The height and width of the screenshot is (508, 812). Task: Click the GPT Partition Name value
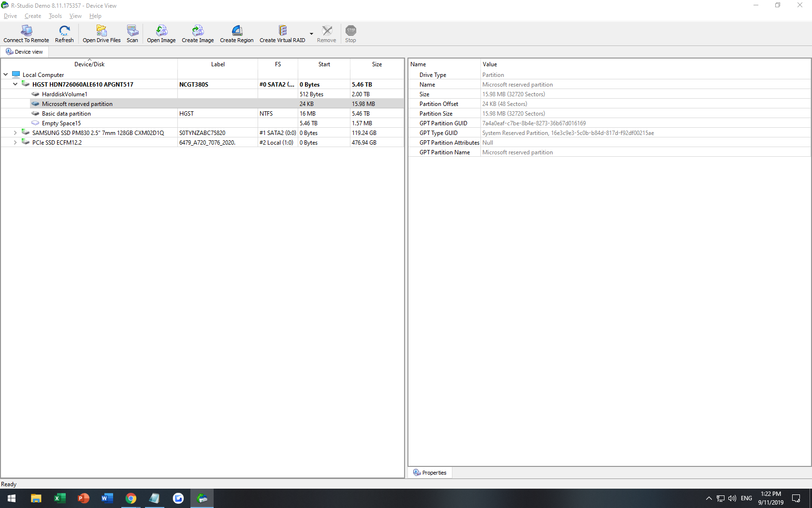click(518, 152)
